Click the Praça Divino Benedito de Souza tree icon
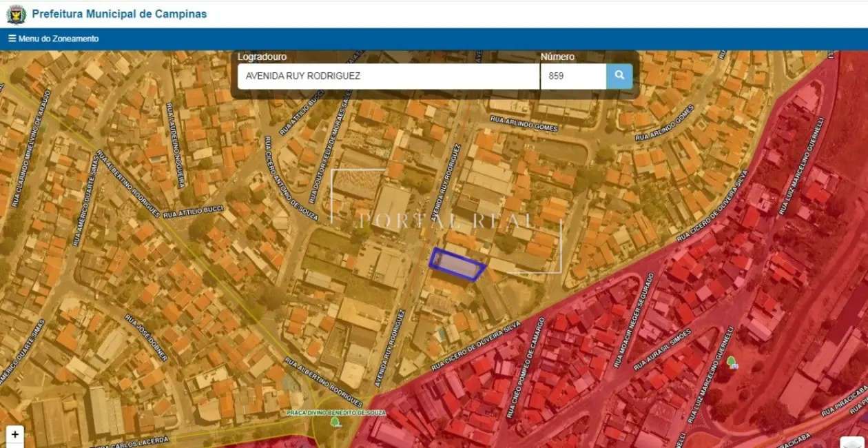Image resolution: width=868 pixels, height=448 pixels. (x=335, y=422)
